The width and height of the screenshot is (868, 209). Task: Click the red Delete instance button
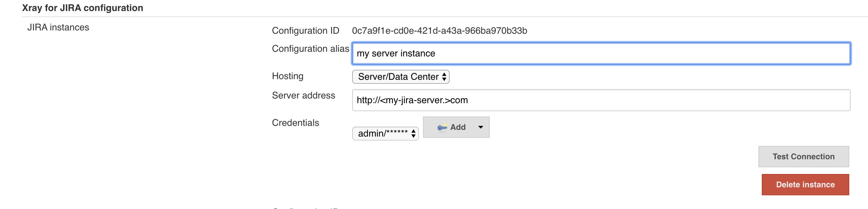click(805, 184)
